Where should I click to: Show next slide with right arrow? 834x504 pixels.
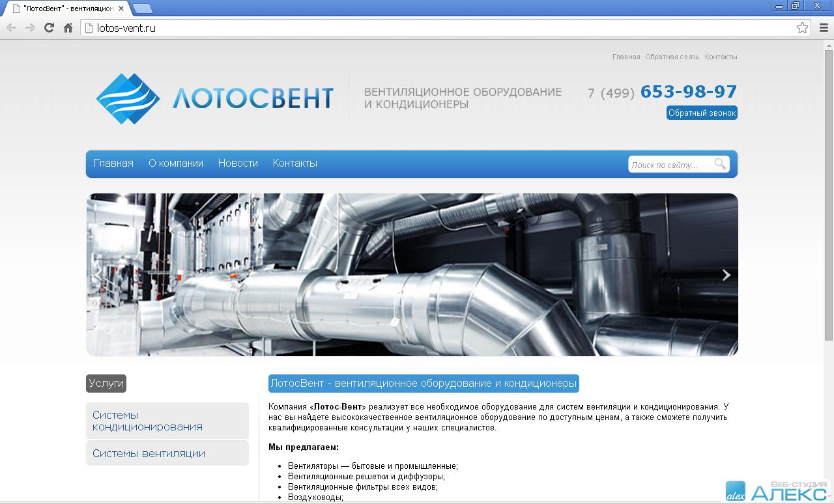(x=726, y=275)
